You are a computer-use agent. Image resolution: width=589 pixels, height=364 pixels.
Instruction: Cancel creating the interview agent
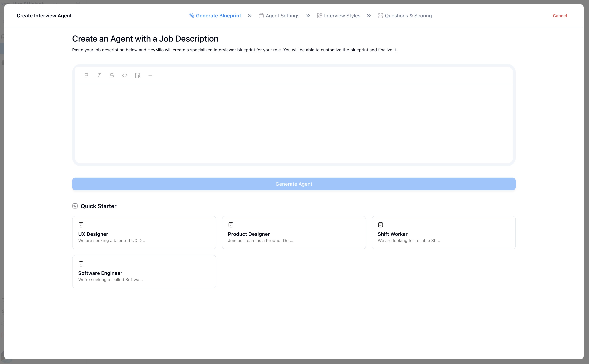point(560,15)
